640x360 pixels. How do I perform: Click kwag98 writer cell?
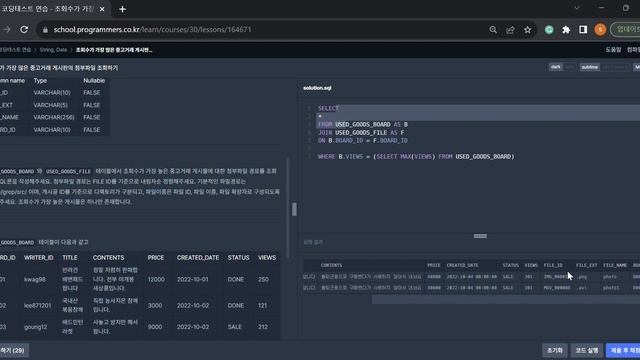tap(34, 279)
